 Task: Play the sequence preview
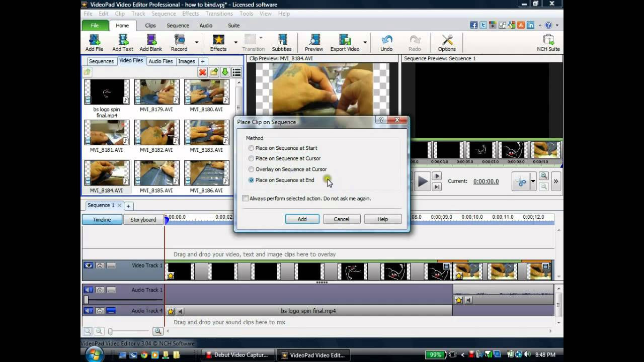point(423,182)
